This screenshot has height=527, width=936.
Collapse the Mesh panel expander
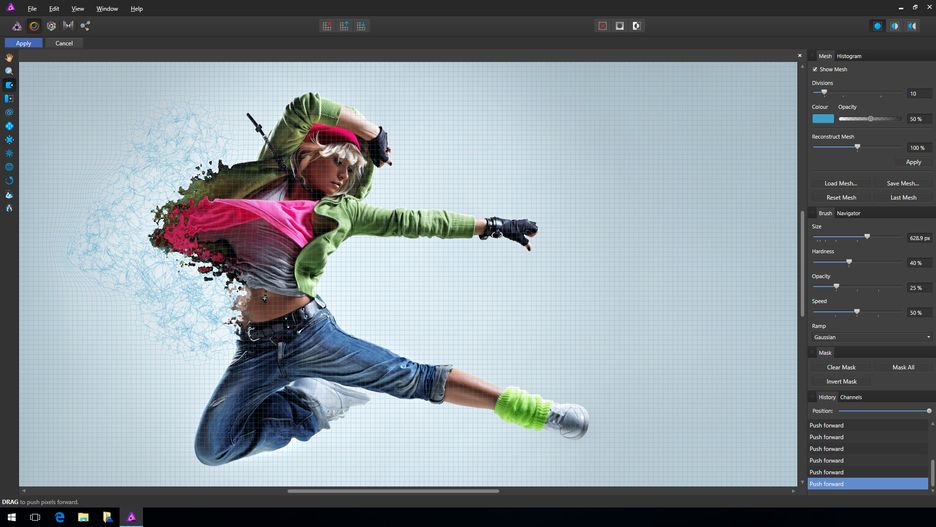point(812,56)
